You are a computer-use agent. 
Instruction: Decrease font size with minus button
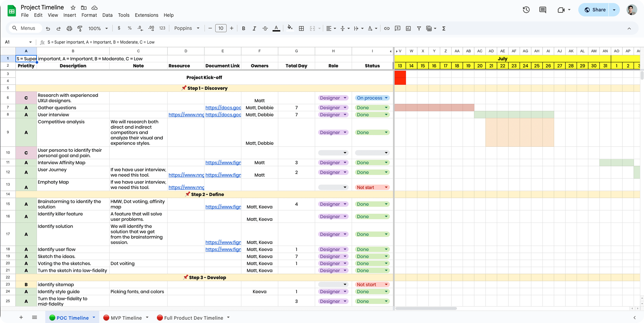pos(210,28)
